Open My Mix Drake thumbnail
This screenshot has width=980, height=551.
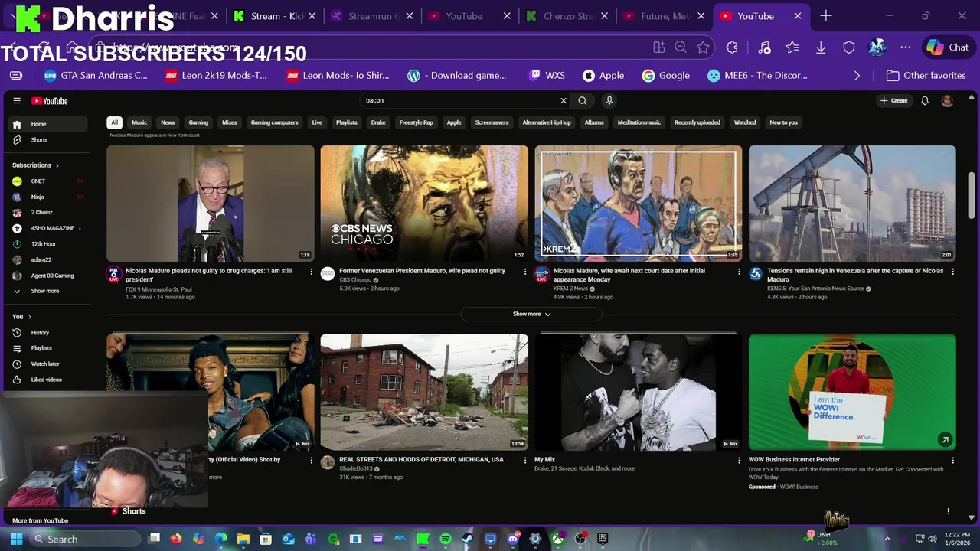639,392
